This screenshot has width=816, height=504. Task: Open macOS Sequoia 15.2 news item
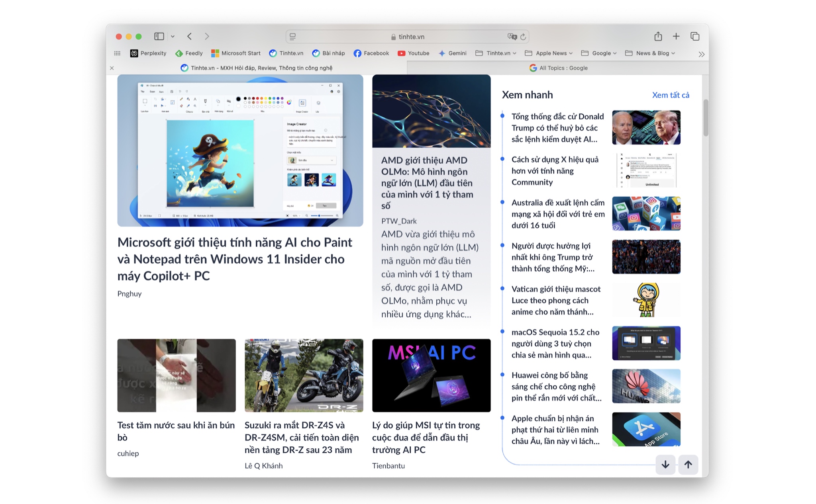555,344
